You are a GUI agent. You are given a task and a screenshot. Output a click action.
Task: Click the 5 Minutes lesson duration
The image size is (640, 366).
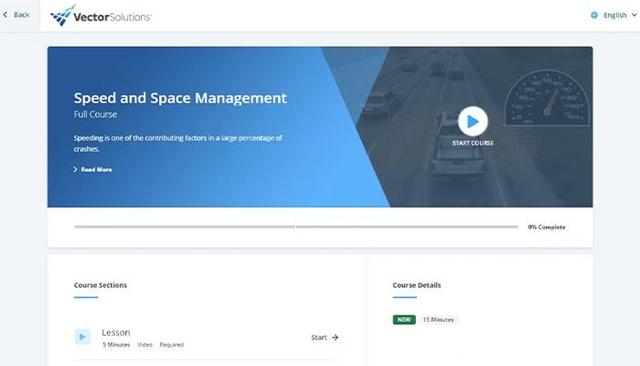(116, 345)
